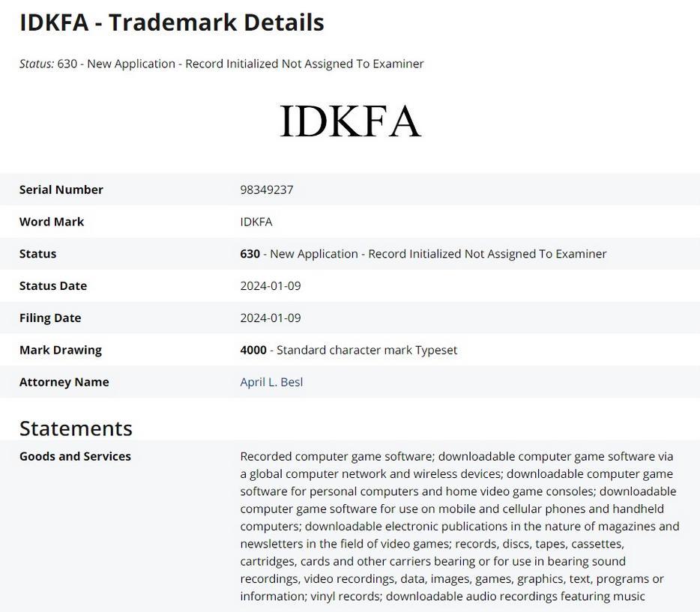Click the Statements section heading
The width and height of the screenshot is (700, 612).
coord(76,428)
